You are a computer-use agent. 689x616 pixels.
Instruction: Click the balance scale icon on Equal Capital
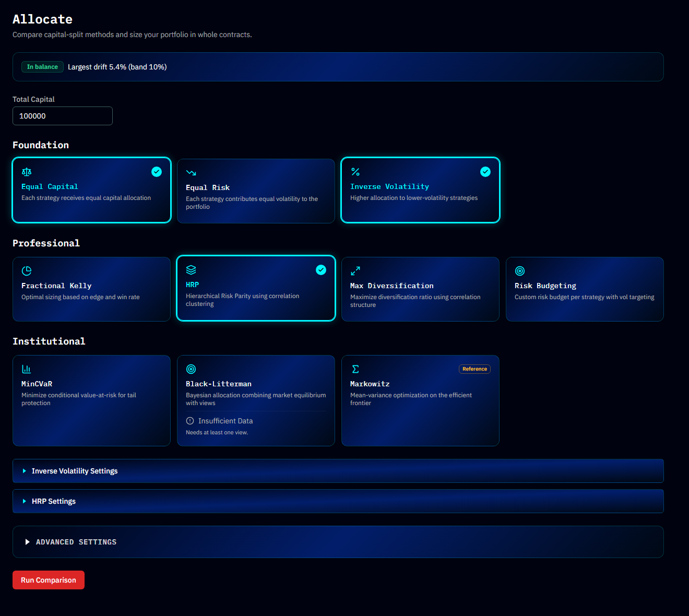click(27, 172)
